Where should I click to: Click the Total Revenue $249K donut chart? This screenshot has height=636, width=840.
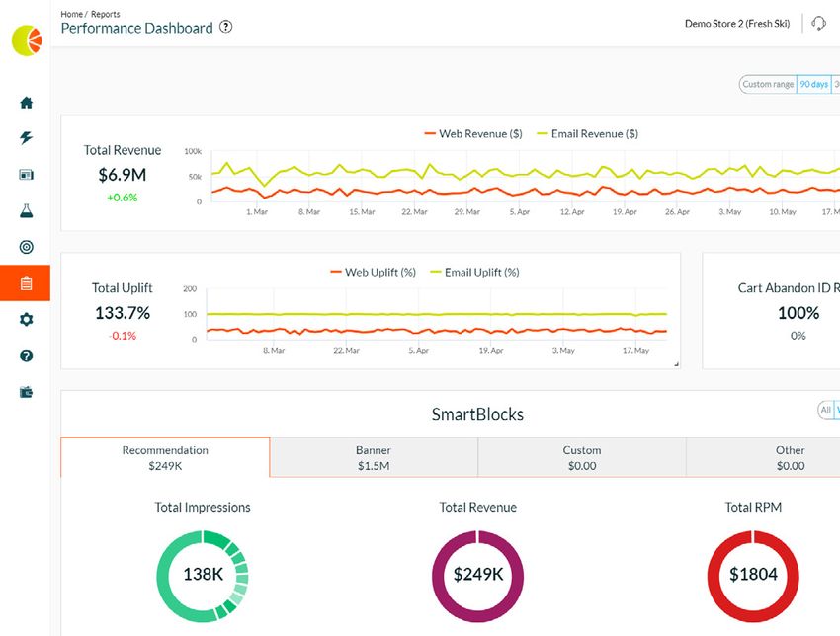click(478, 576)
